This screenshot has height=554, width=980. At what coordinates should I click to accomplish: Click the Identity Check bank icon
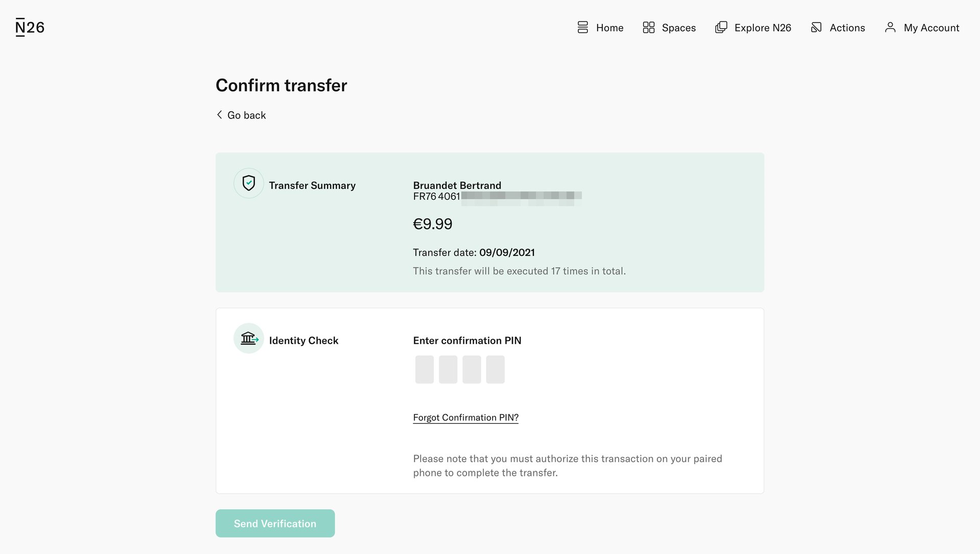click(x=249, y=338)
